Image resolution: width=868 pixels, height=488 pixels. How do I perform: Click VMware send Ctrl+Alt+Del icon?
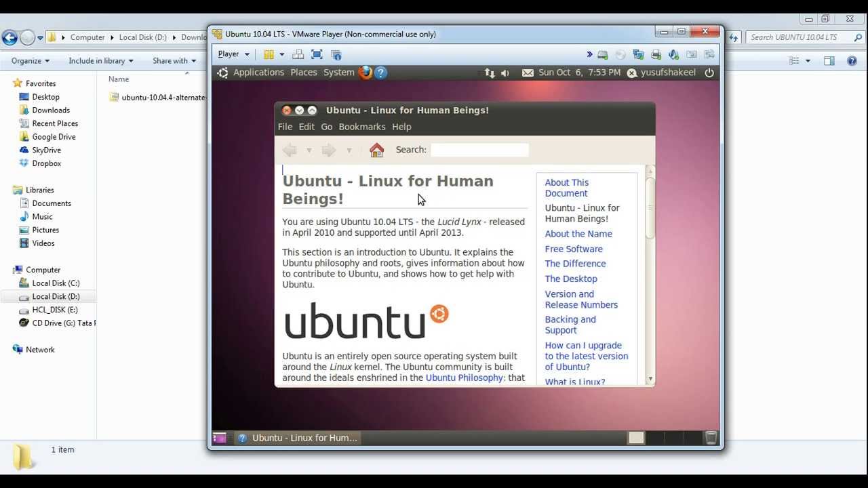coord(298,54)
